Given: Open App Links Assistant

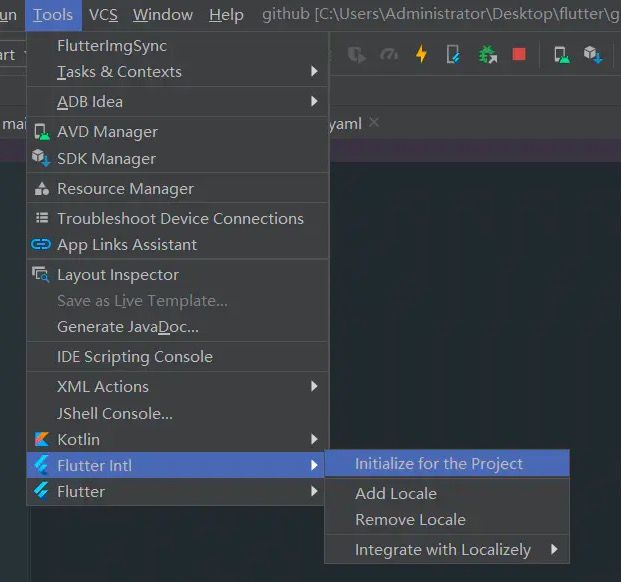Looking at the screenshot, I should click(177, 244).
